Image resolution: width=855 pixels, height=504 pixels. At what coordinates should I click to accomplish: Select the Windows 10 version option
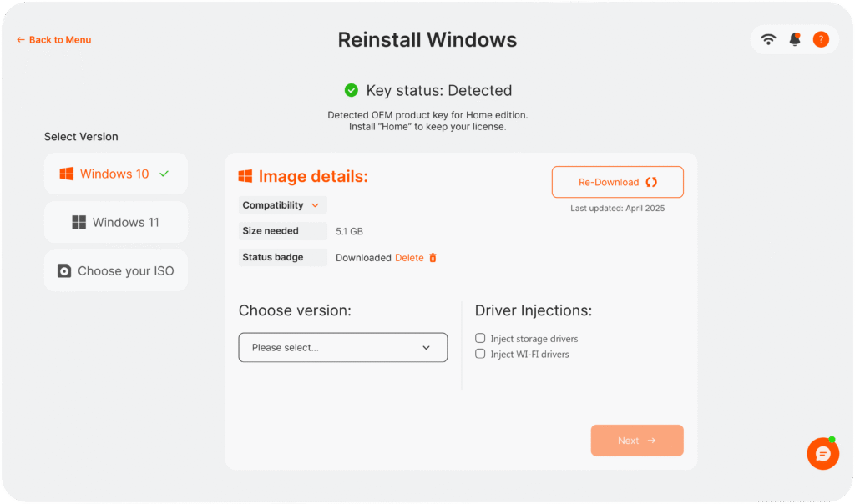(x=115, y=174)
